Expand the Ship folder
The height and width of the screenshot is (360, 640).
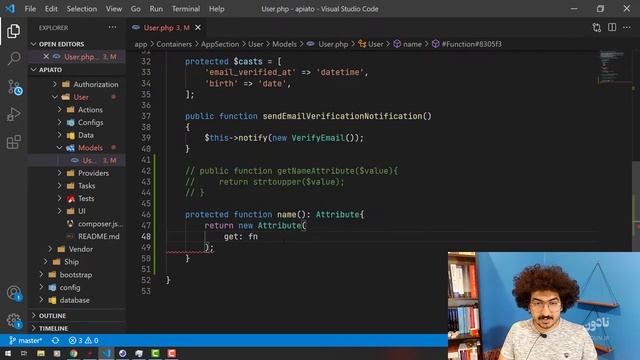coord(77,262)
